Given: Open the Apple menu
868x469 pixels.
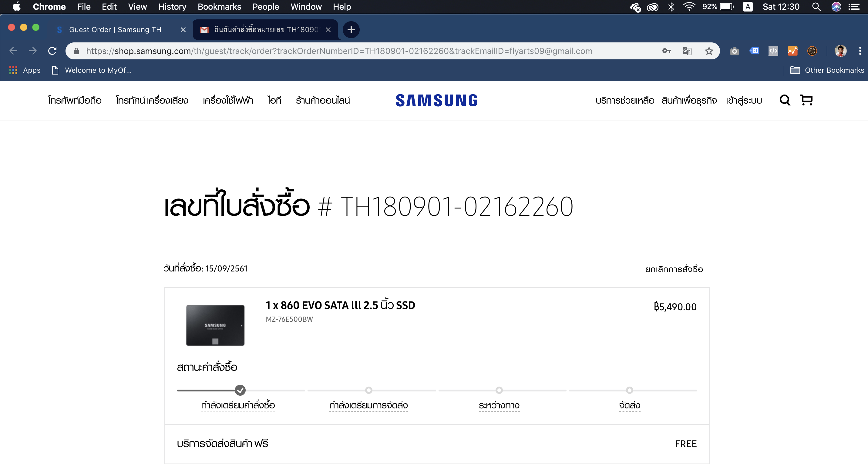Looking at the screenshot, I should 16,7.
